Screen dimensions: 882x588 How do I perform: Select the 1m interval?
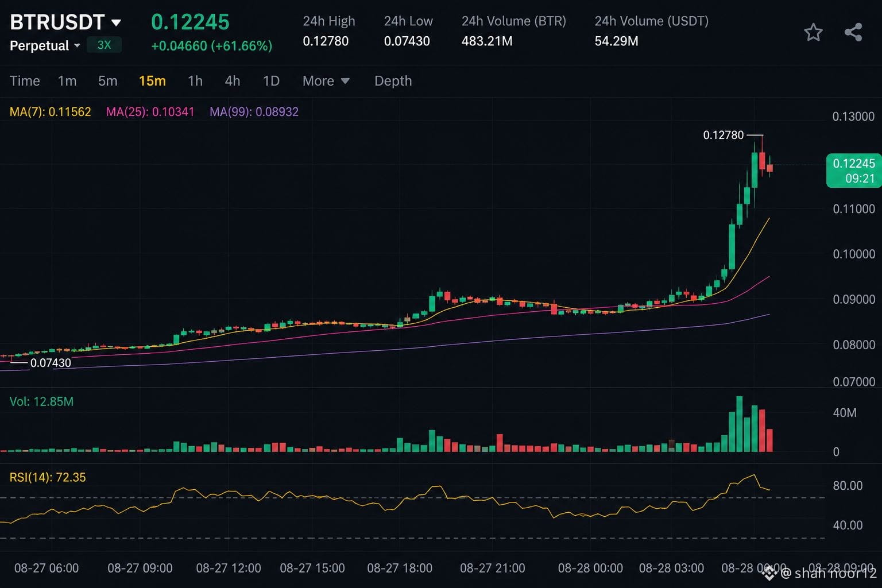pyautogui.click(x=67, y=81)
